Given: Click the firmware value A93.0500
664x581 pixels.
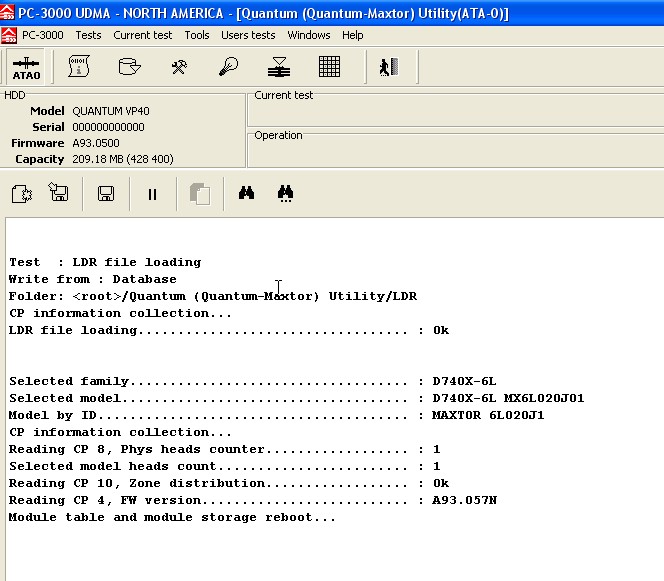Looking at the screenshot, I should (96, 143).
